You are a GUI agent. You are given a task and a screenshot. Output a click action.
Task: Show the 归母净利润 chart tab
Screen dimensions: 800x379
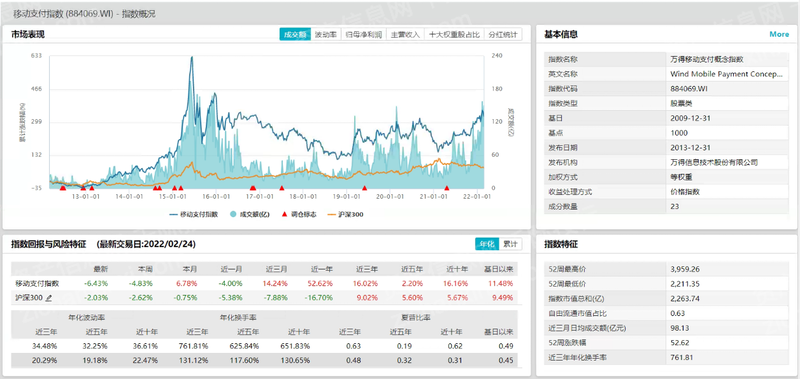coord(363,35)
